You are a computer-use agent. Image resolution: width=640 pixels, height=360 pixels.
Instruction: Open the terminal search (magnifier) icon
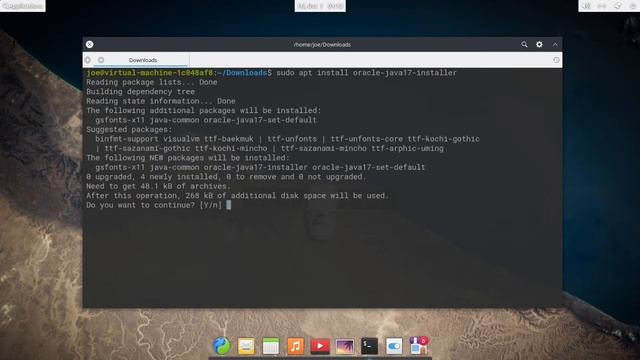524,44
